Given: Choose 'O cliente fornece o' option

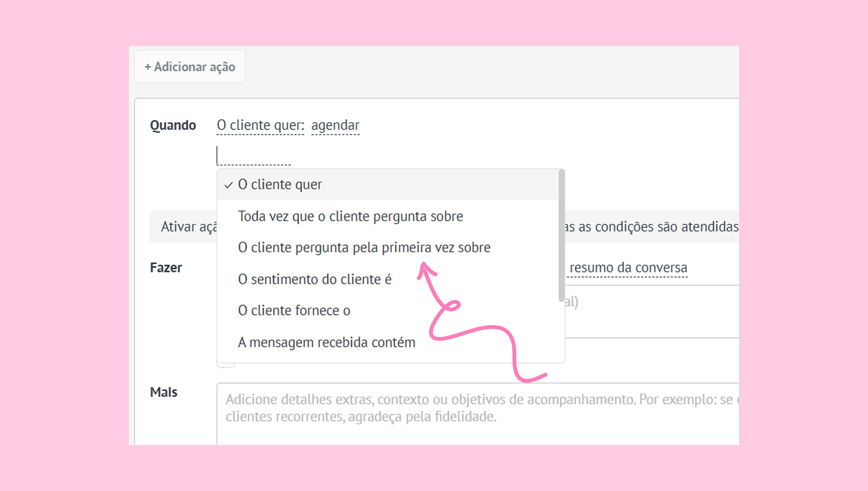Looking at the screenshot, I should (x=294, y=311).
